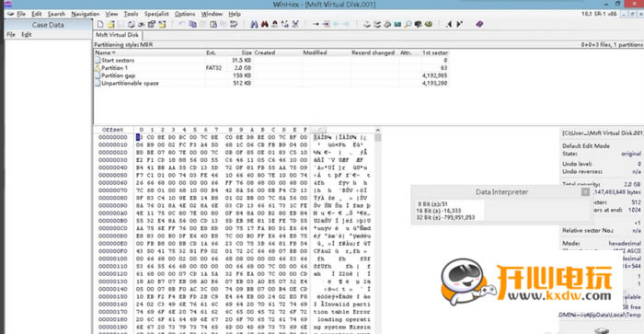Open the Edit menu in main menu bar
Image resolution: width=644 pixels, height=334 pixels.
pyautogui.click(x=37, y=14)
